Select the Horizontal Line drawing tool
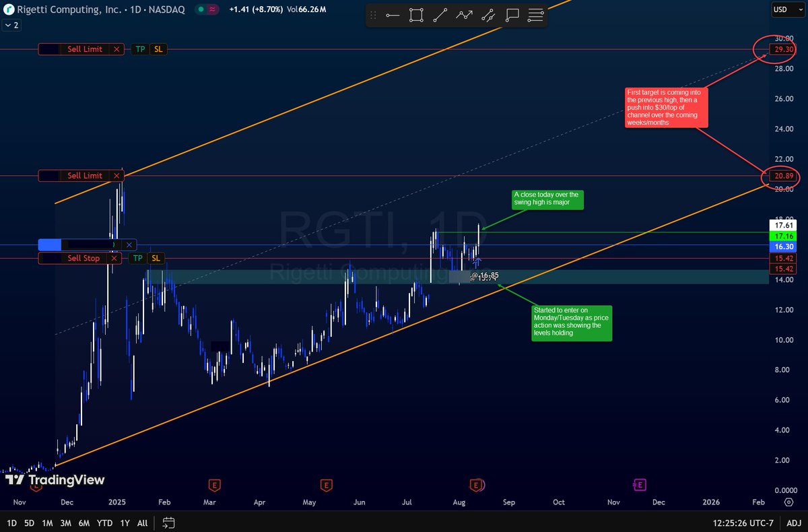808x532 pixels. 393,15
